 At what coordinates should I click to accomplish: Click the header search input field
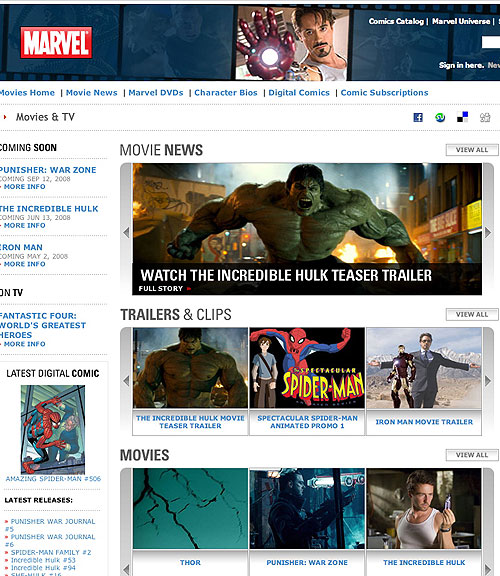[x=491, y=42]
